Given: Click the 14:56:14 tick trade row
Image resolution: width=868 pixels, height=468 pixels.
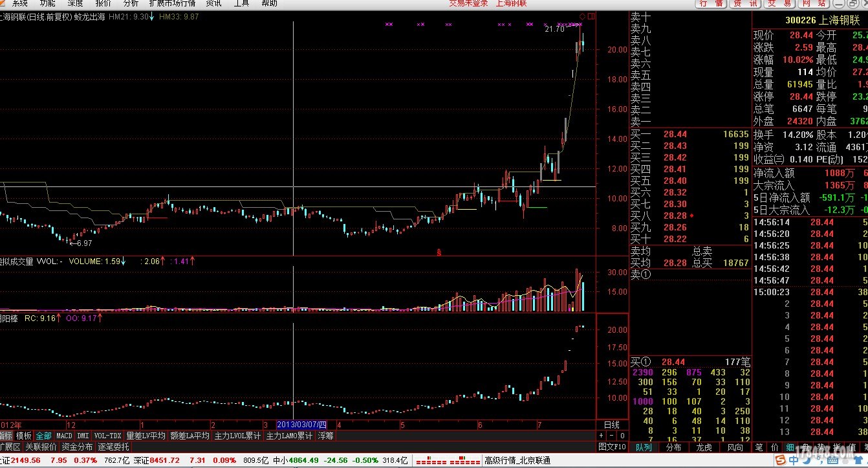Looking at the screenshot, I should pyautogui.click(x=810, y=222).
